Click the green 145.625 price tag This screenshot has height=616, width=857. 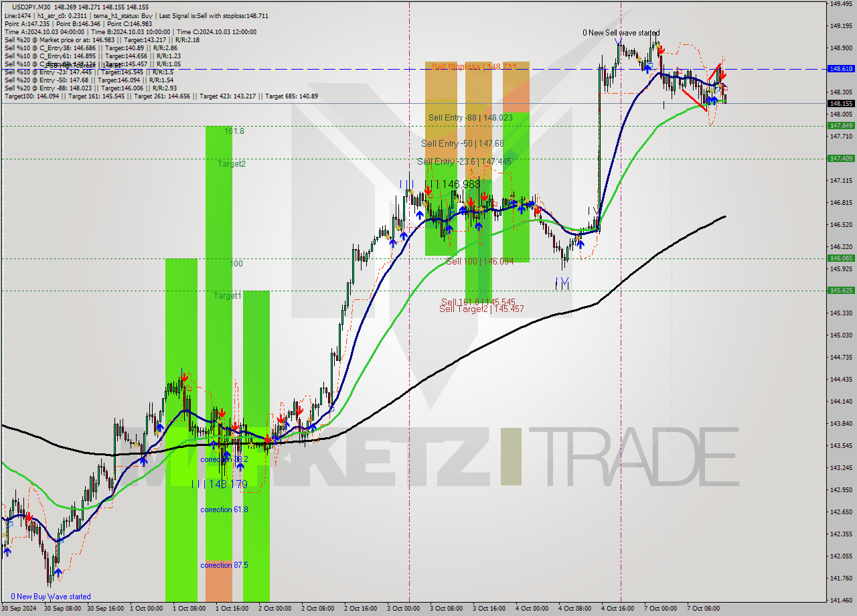click(841, 290)
